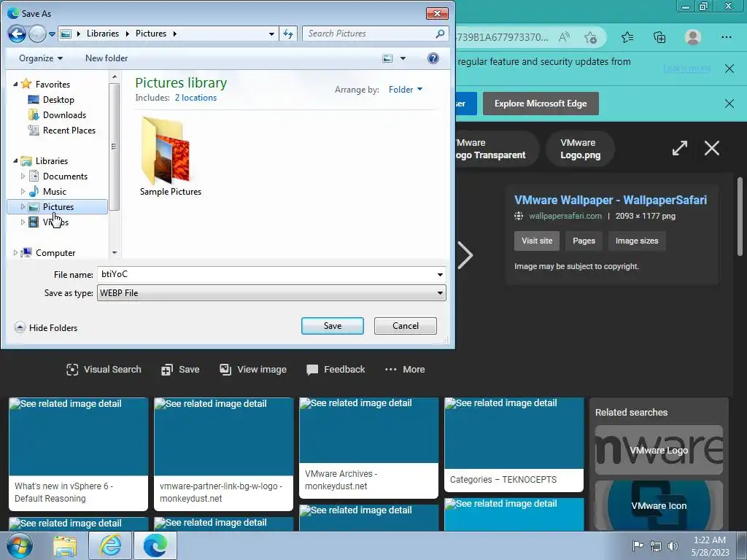Click the Windows Start button
The width and height of the screenshot is (747, 560).
pos(20,545)
